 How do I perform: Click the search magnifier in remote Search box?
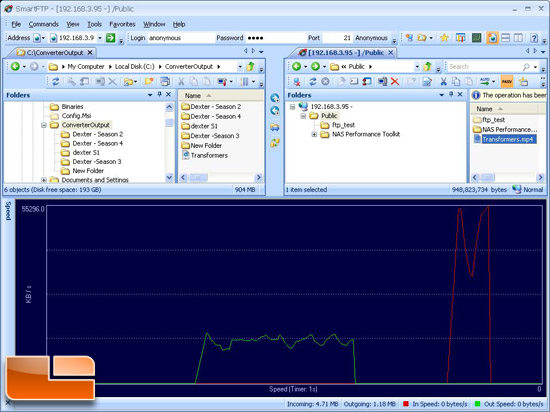[526, 67]
